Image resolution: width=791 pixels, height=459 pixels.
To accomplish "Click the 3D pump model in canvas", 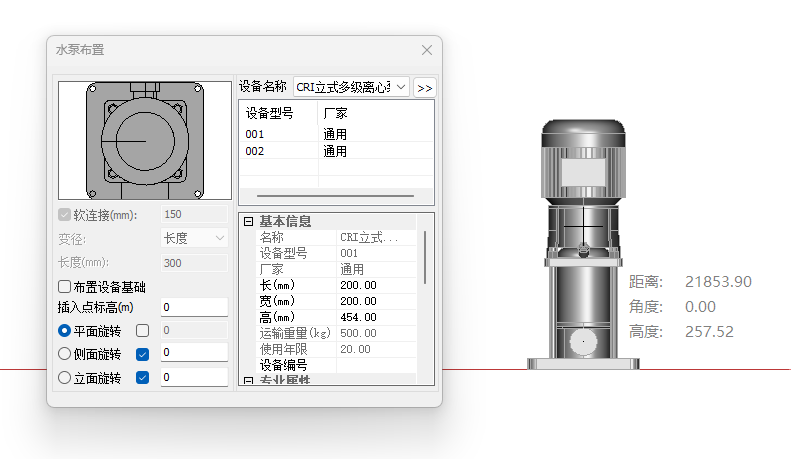I will pos(584,245).
